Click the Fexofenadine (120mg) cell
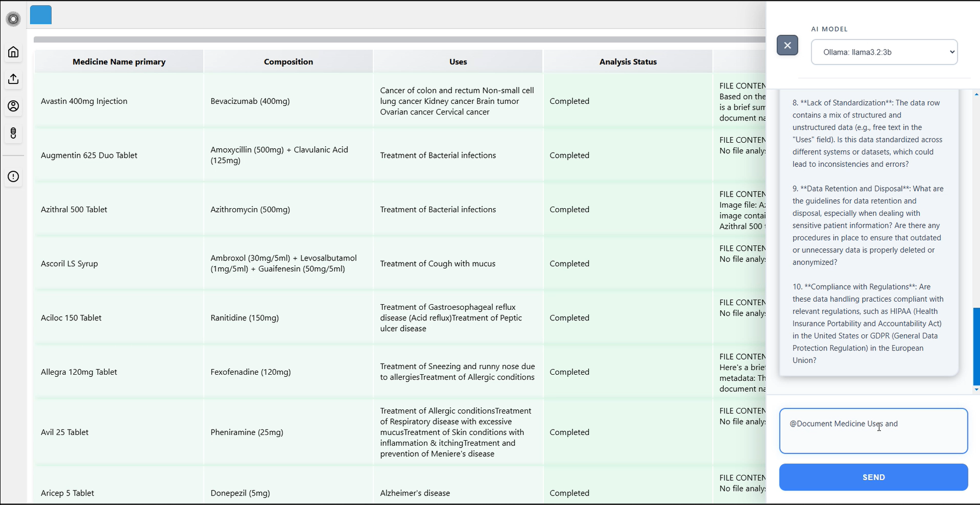This screenshot has height=505, width=980. 288,372
